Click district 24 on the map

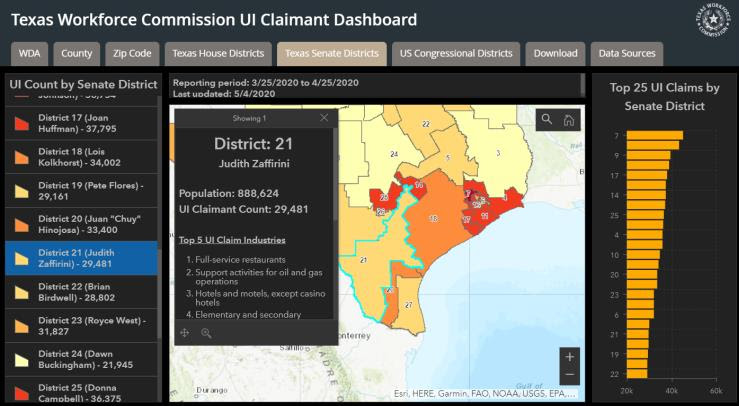click(394, 154)
